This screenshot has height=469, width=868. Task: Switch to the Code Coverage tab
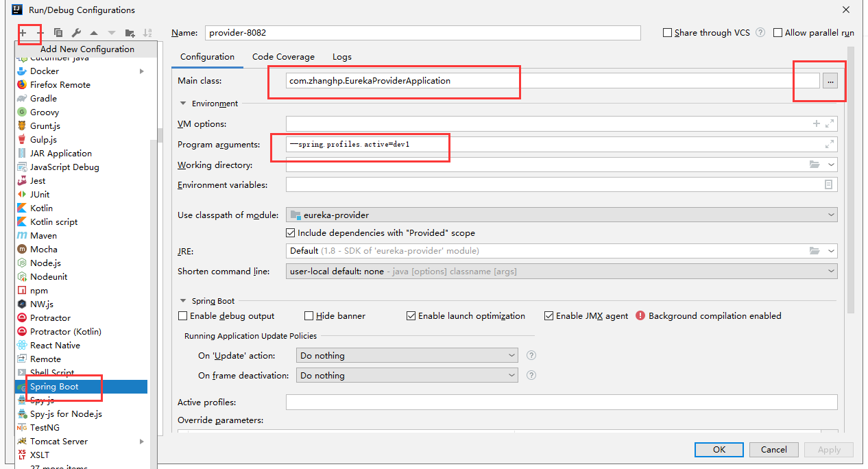[x=283, y=57]
